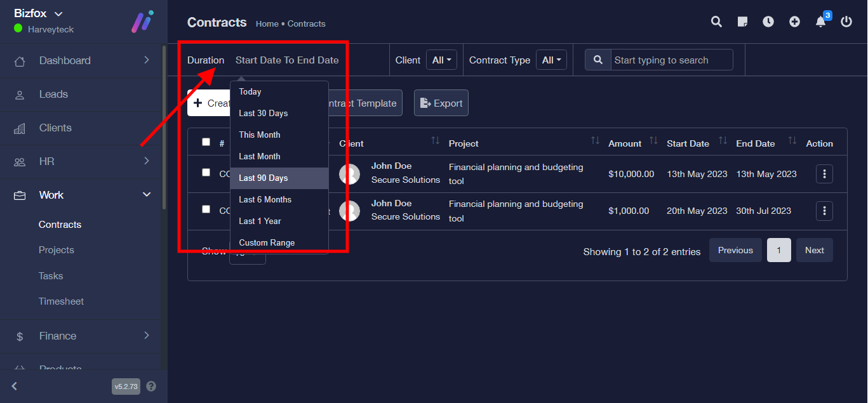Click the power logout icon

point(846,22)
